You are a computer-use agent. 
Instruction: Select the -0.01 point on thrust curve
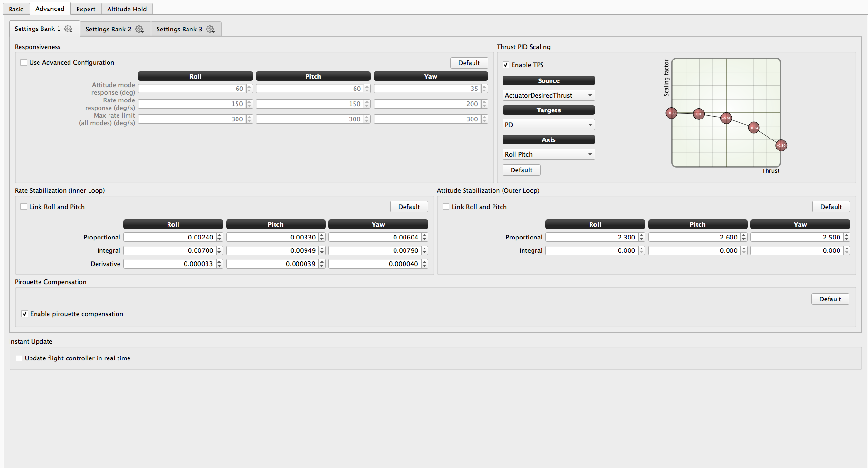click(699, 114)
